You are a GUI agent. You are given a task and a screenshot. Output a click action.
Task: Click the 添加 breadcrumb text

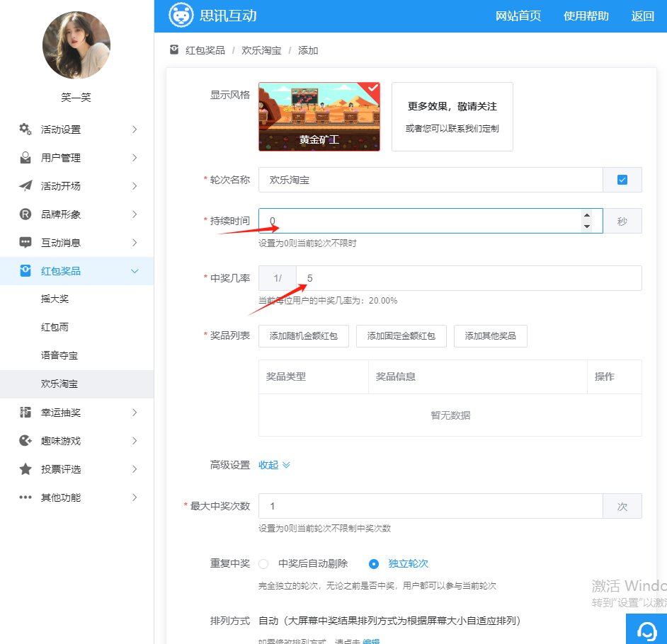click(308, 50)
